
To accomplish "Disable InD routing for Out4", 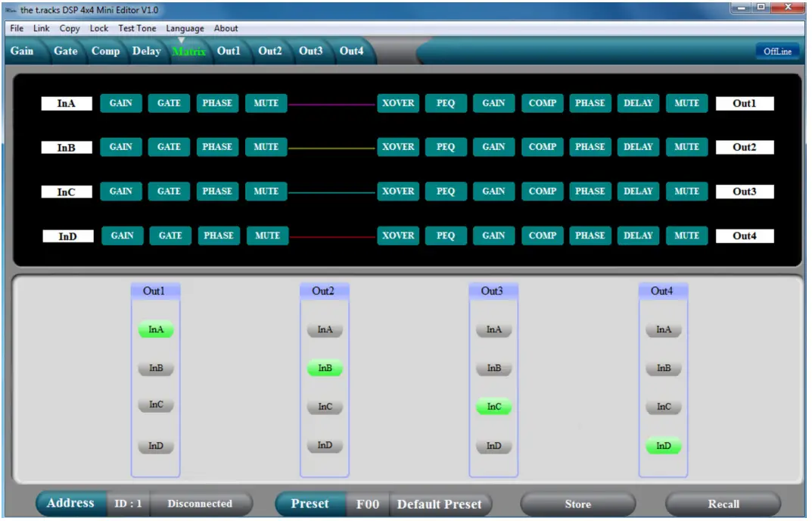I will tap(663, 446).
